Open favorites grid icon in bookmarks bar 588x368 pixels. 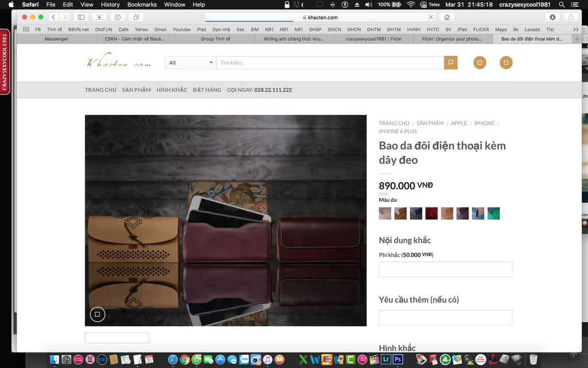point(26,29)
